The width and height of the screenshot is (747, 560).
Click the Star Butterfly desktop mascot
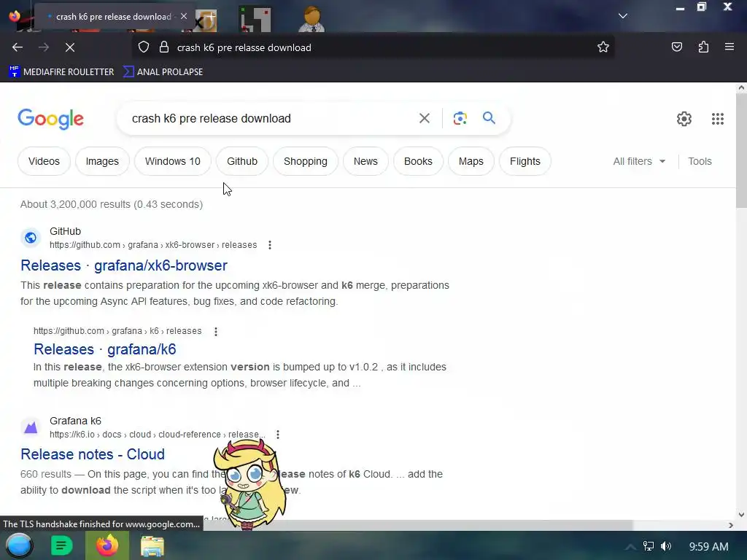[249, 483]
